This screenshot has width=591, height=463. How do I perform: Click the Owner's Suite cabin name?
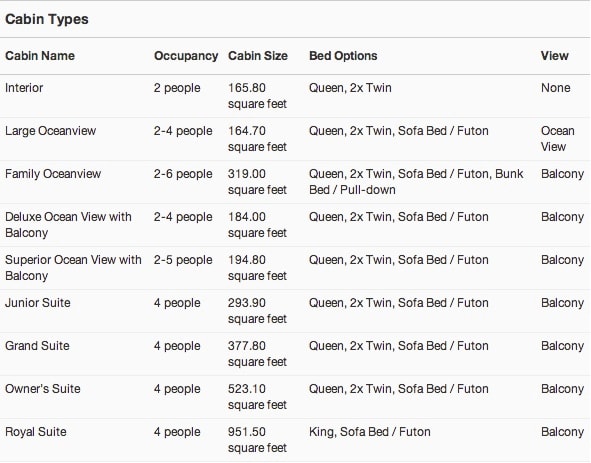tap(43, 389)
